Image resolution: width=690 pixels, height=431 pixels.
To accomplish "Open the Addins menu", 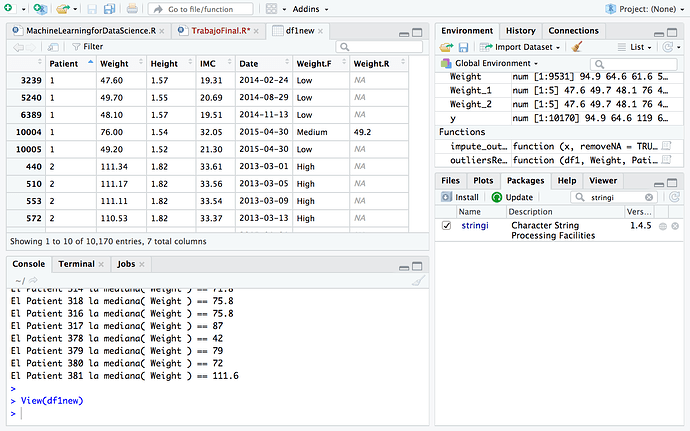I will click(310, 9).
